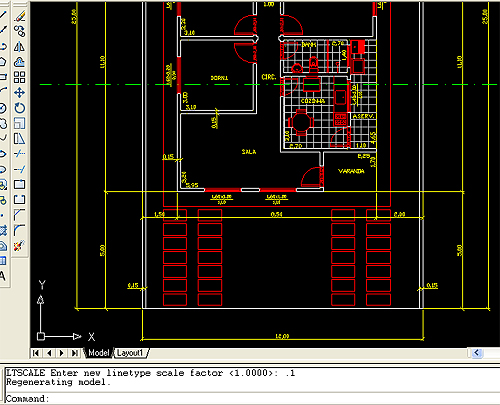Select the Move tool
Viewport: 500px width, 405px height.
click(x=20, y=93)
